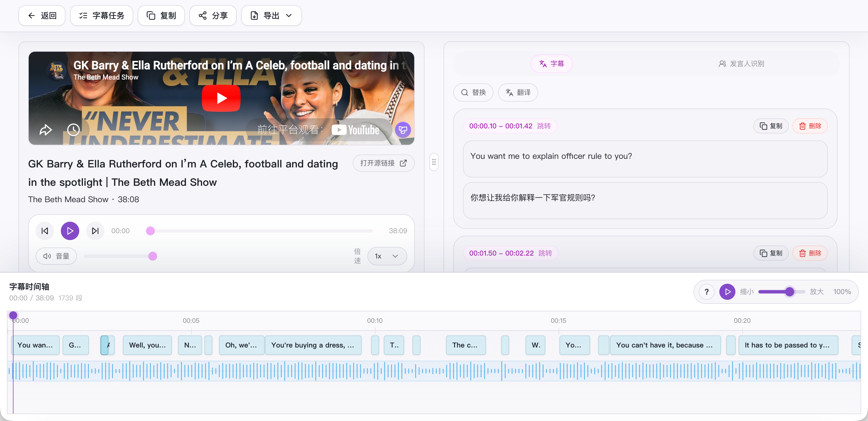The height and width of the screenshot is (421, 868).
Task: Select the 'The c...' timeline clip
Action: coord(466,345)
